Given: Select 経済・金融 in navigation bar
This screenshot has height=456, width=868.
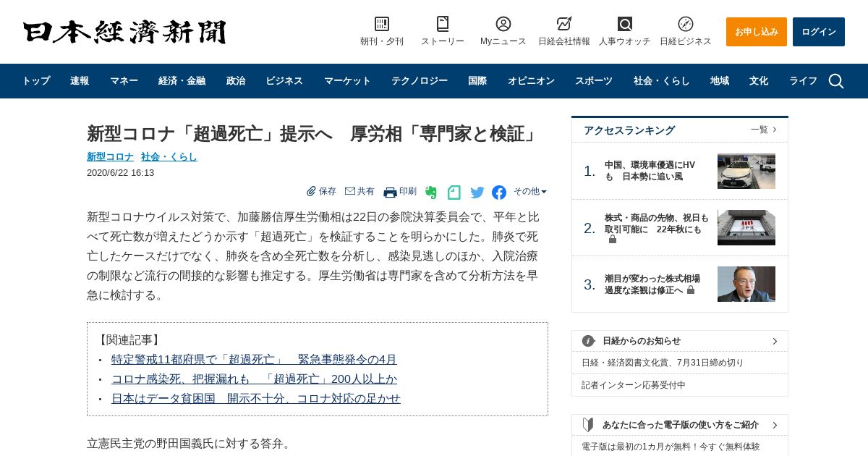Looking at the screenshot, I should click(x=182, y=81).
